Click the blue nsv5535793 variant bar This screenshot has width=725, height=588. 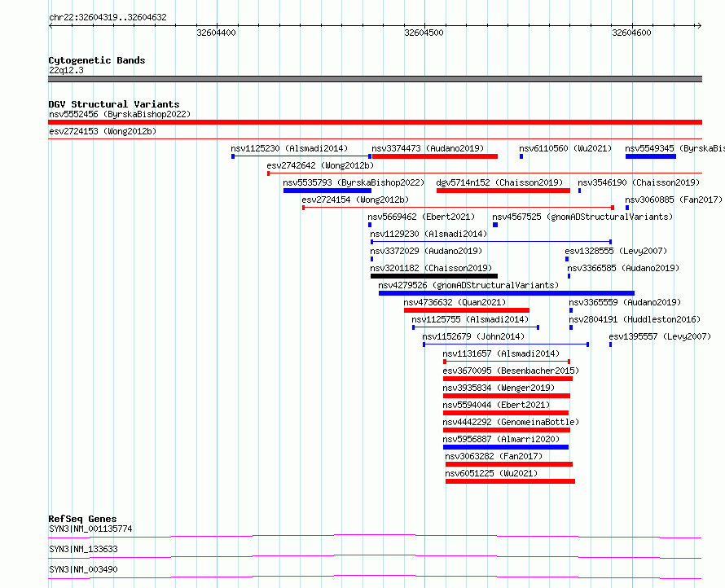[327, 191]
